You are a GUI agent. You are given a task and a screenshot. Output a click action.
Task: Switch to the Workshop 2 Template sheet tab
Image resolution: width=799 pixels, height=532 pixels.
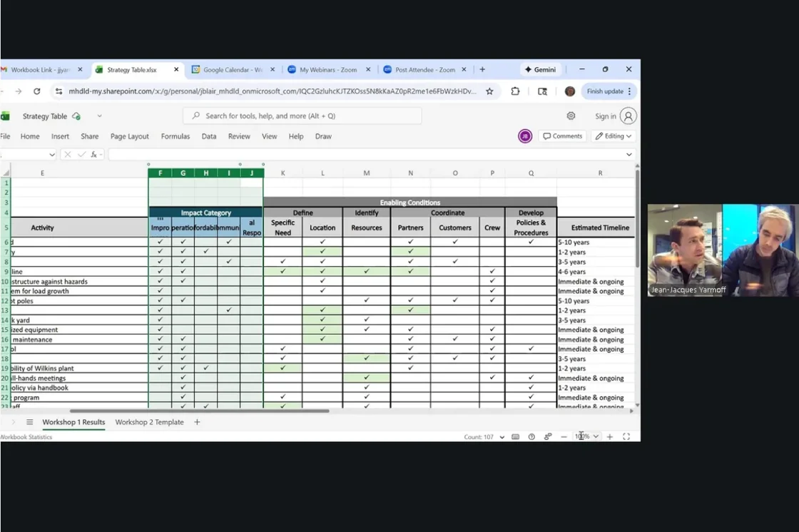[x=149, y=421]
